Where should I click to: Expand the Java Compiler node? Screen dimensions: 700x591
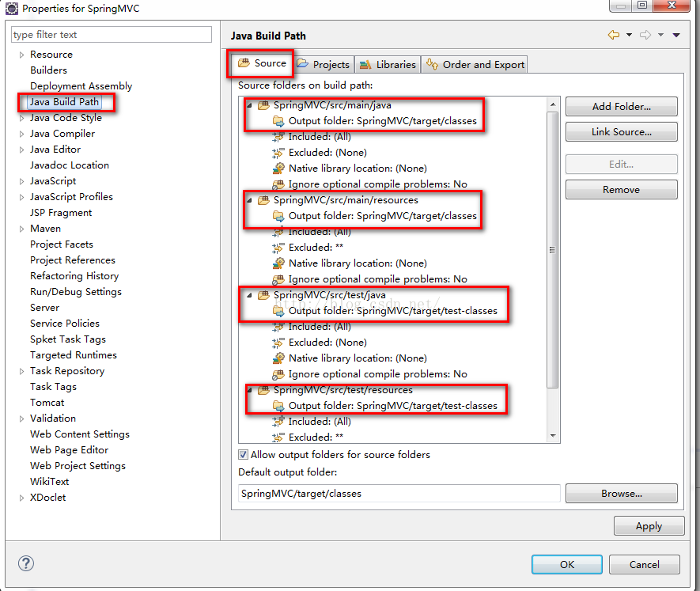pyautogui.click(x=21, y=134)
